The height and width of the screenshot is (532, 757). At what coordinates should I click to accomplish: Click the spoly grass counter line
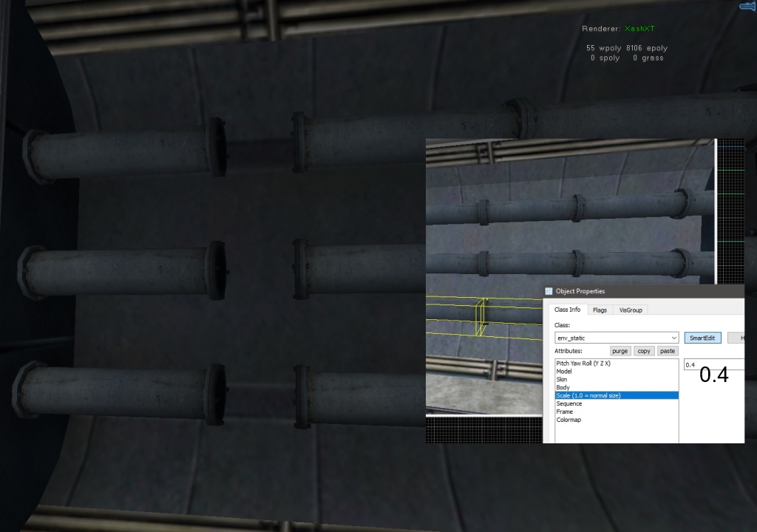pos(627,58)
